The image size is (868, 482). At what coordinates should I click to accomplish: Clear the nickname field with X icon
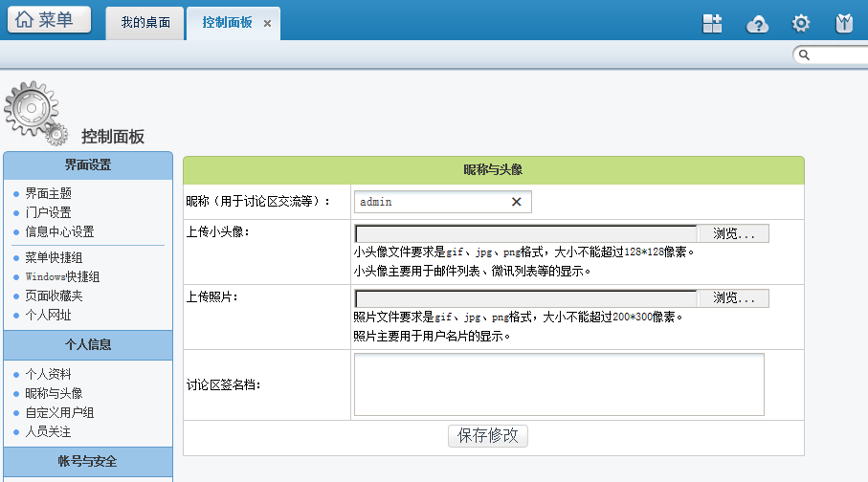(x=517, y=202)
